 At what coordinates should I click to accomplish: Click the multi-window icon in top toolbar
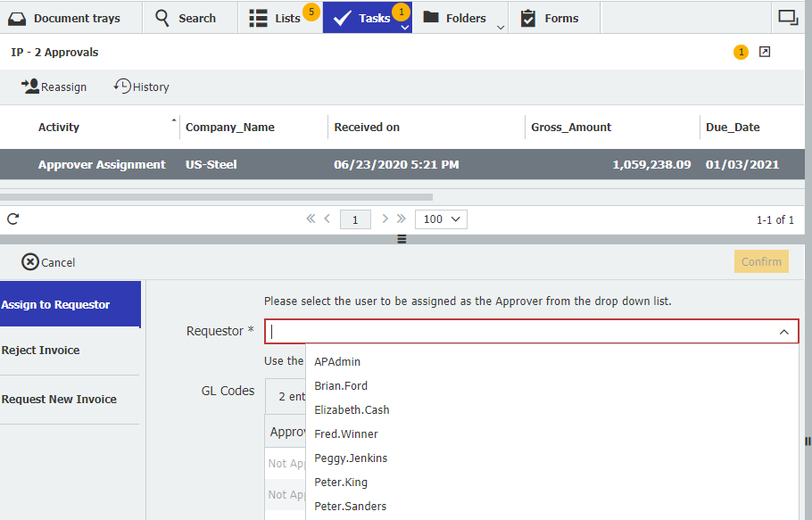789,16
